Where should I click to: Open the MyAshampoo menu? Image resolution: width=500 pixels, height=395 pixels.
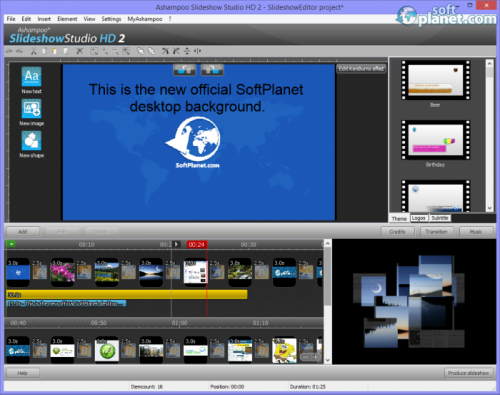145,19
